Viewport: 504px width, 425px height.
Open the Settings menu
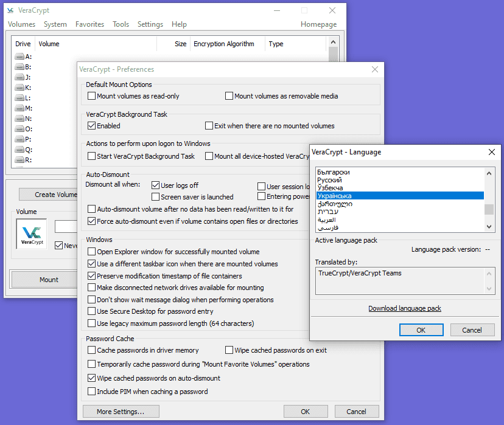click(x=150, y=24)
